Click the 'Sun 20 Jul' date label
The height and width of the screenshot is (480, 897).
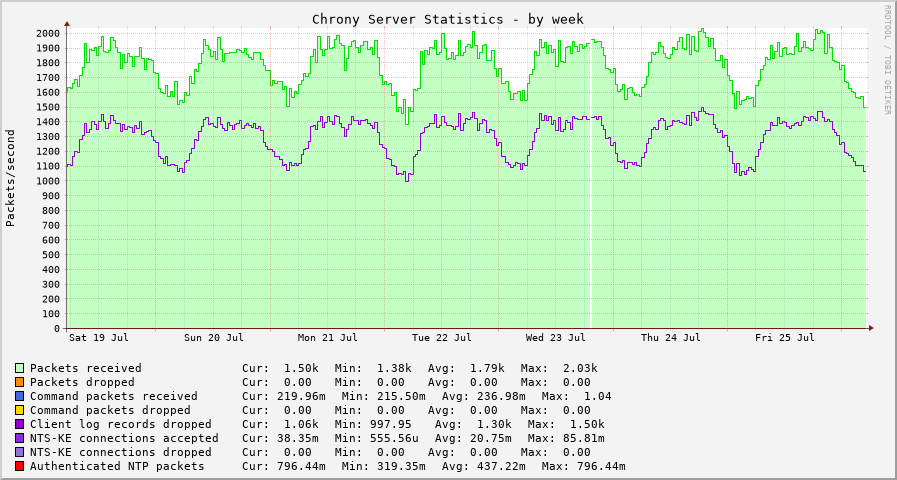click(x=214, y=338)
